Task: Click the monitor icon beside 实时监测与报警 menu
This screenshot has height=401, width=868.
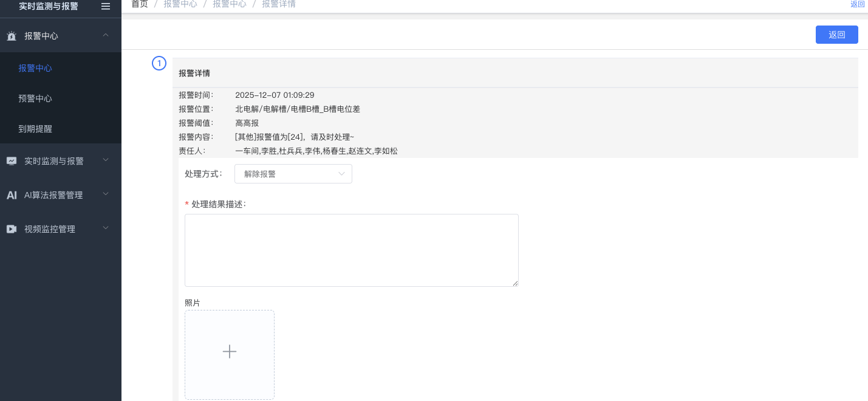Action: 12,161
